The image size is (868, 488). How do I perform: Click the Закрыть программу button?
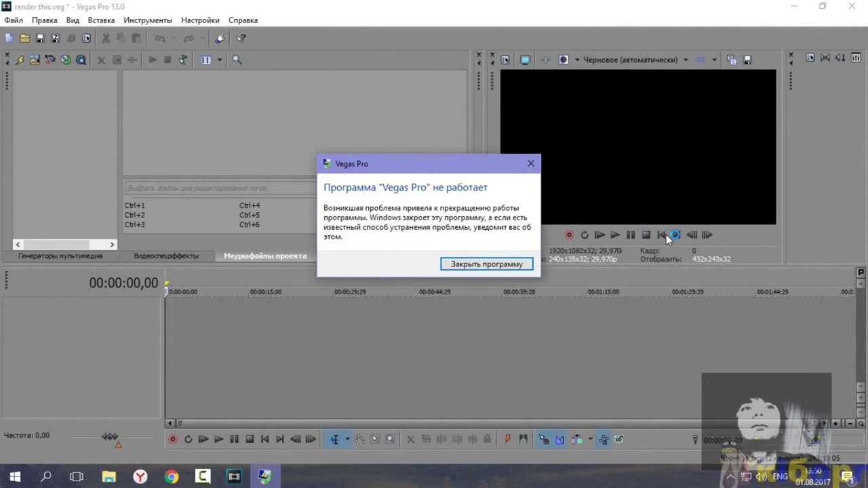(x=487, y=264)
